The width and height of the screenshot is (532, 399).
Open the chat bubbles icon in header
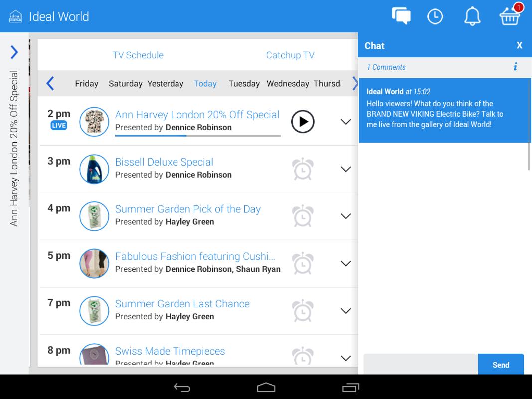(401, 16)
